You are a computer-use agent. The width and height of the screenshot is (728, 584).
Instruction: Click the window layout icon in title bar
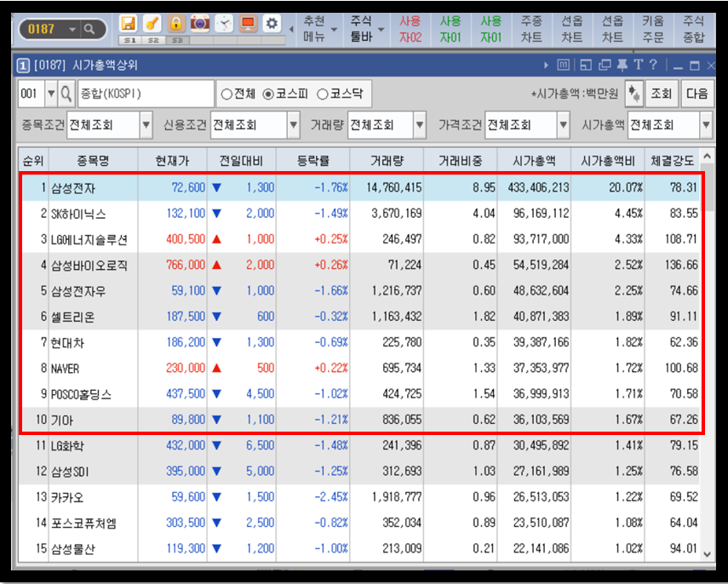coord(586,65)
